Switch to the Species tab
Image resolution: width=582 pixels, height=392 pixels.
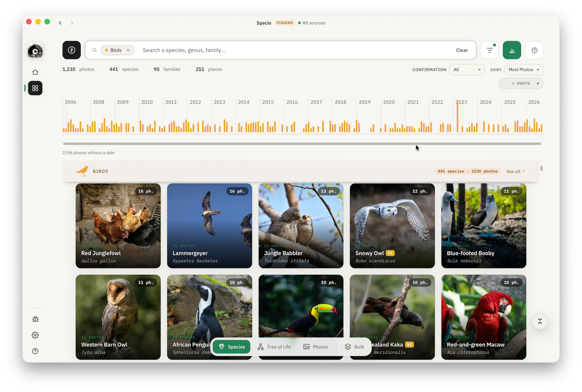[x=232, y=347]
